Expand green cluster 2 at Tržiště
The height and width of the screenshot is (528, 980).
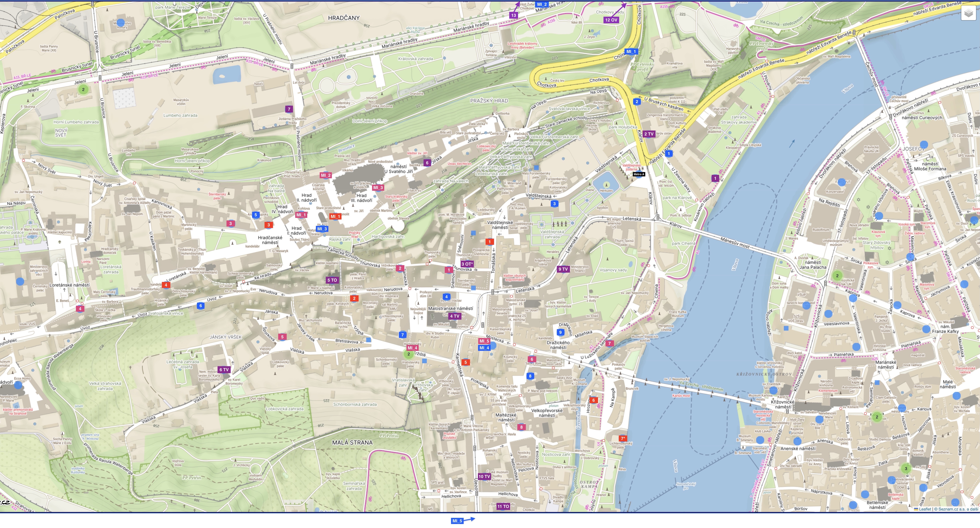pos(409,354)
